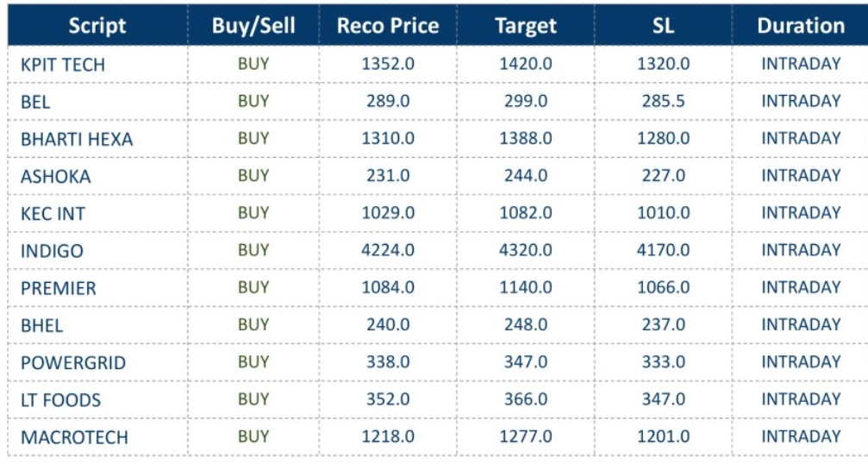Select the SL column header

tap(664, 26)
